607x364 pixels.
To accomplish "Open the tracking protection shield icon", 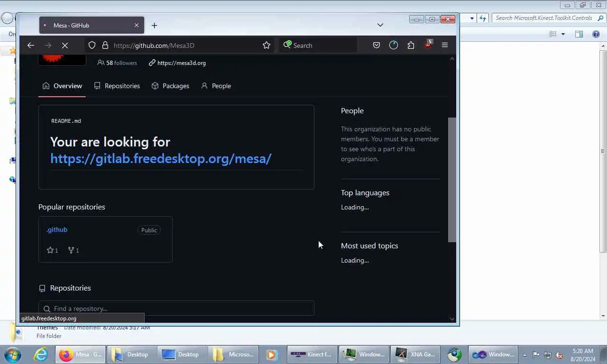I will pyautogui.click(x=92, y=45).
